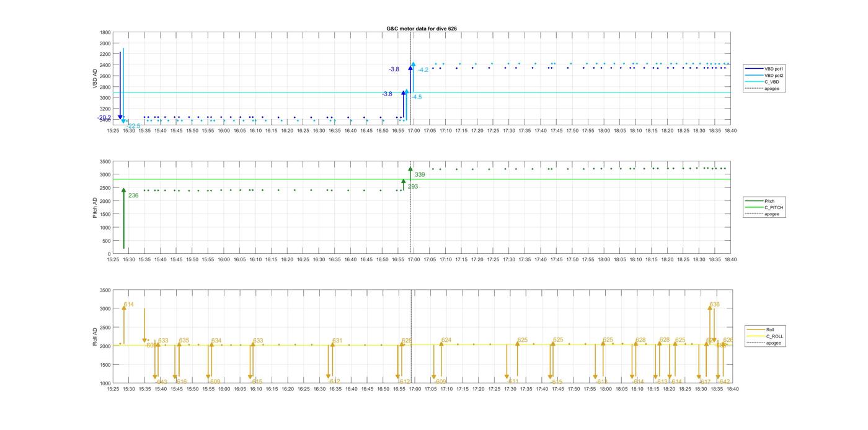Click the 'Pitch AD' y-axis label
Screen dimensions: 868x430
95,207
